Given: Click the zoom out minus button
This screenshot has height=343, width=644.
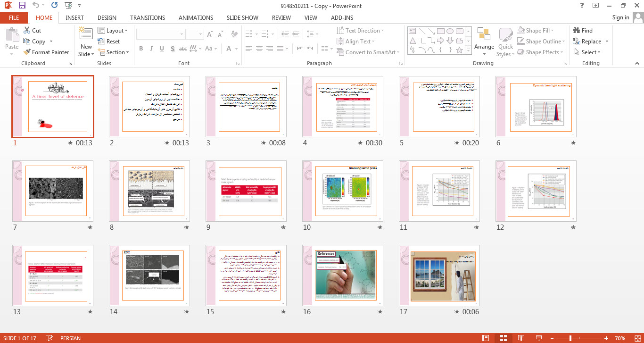Looking at the screenshot, I should (x=552, y=338).
